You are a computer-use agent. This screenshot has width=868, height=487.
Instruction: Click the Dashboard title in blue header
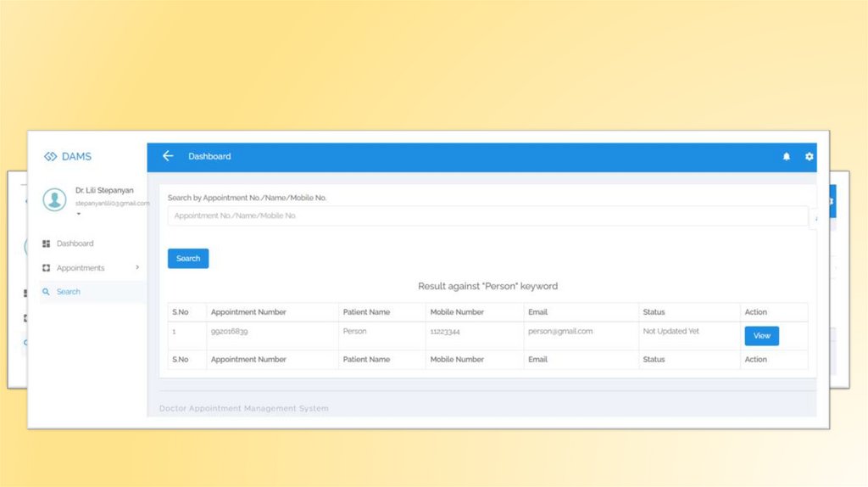(x=209, y=157)
